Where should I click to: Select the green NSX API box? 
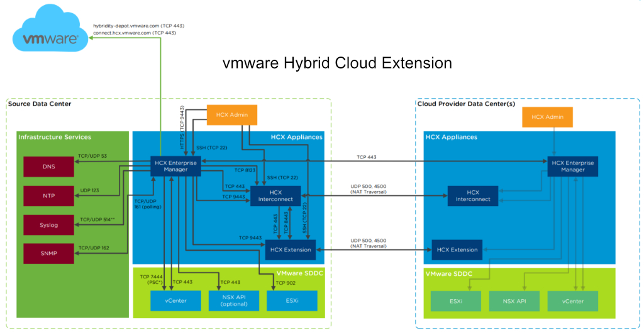tap(514, 302)
